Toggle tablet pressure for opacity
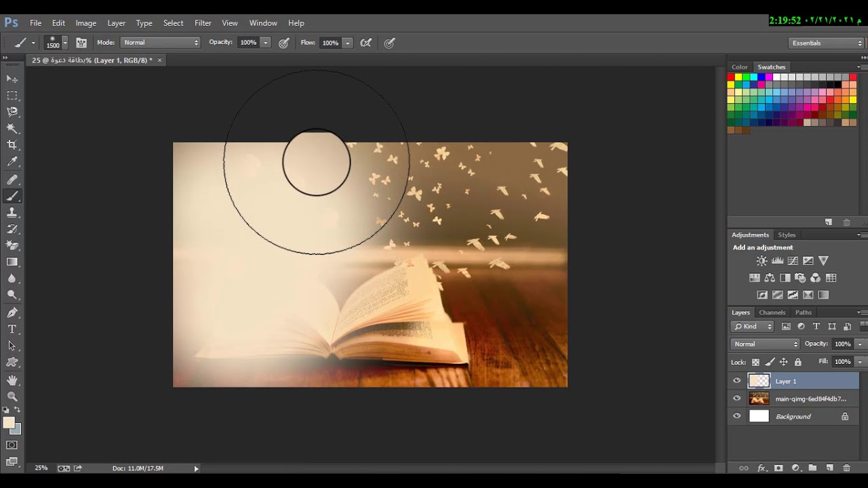 284,43
